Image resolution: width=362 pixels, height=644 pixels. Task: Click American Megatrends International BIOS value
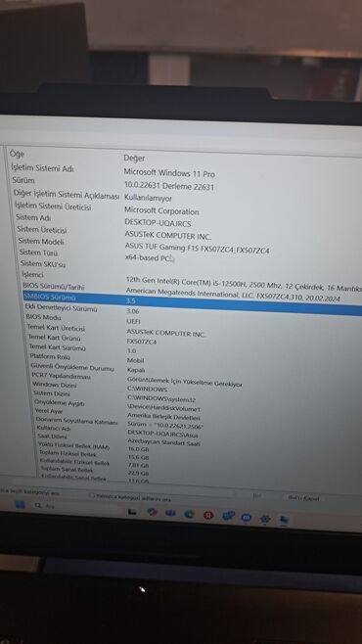pyautogui.click(x=233, y=294)
